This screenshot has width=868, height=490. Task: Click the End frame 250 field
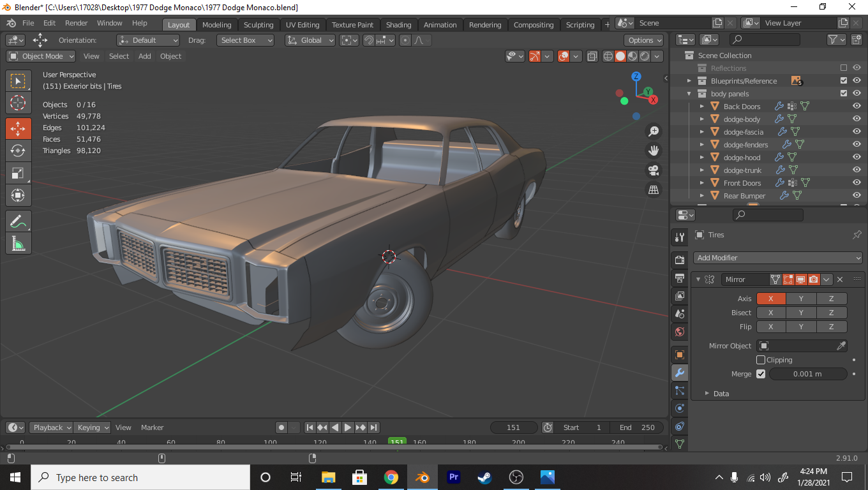tap(637, 427)
